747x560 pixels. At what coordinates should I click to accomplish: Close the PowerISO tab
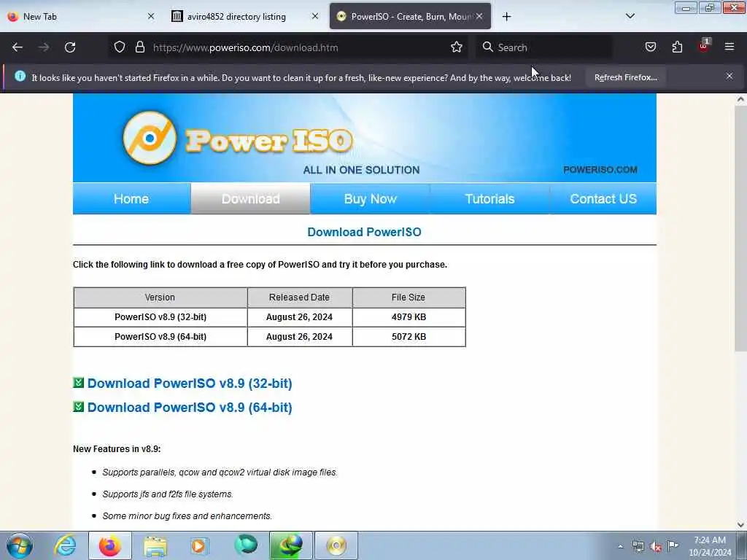click(x=479, y=16)
